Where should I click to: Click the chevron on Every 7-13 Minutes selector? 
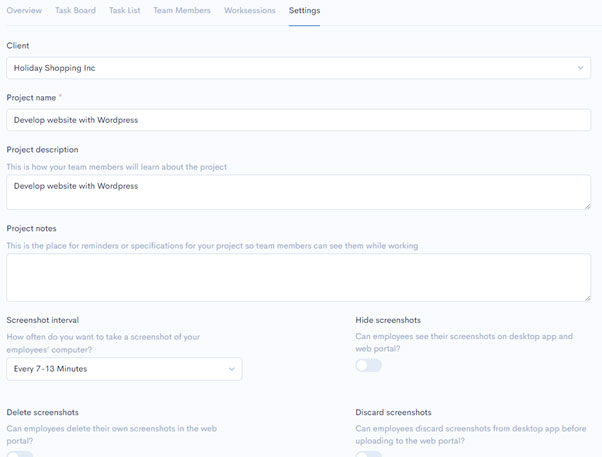232,369
